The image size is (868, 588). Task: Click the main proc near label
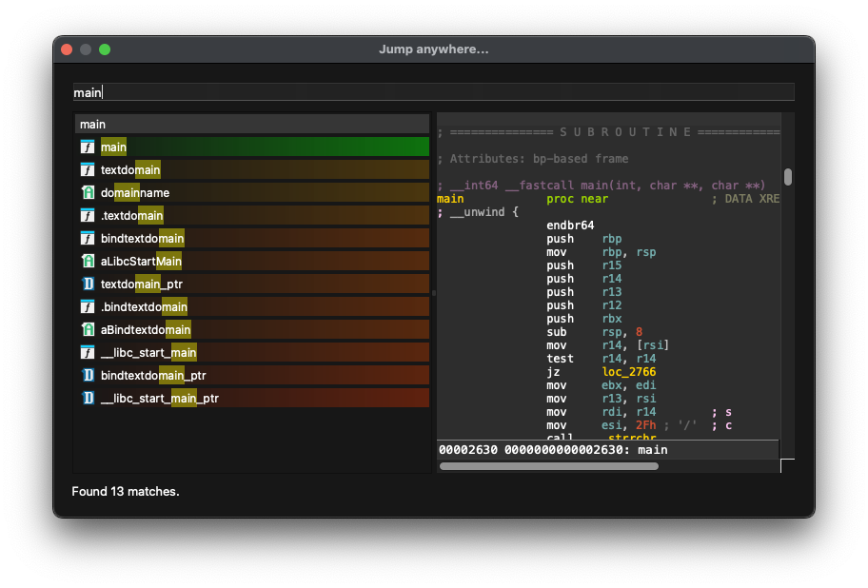tap(450, 199)
